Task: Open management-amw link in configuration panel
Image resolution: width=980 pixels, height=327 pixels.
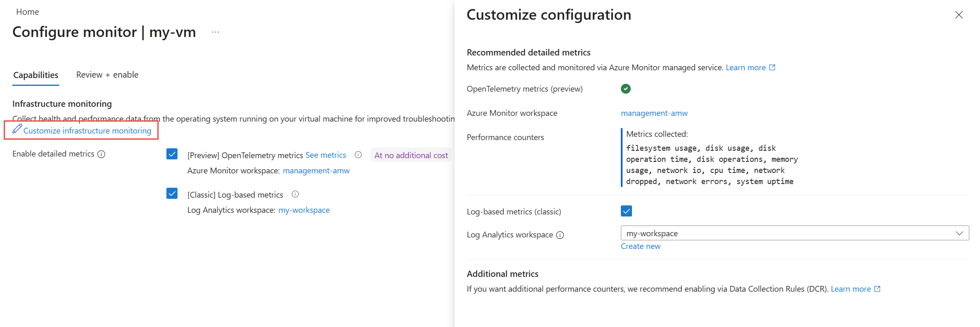Action: coord(654,113)
